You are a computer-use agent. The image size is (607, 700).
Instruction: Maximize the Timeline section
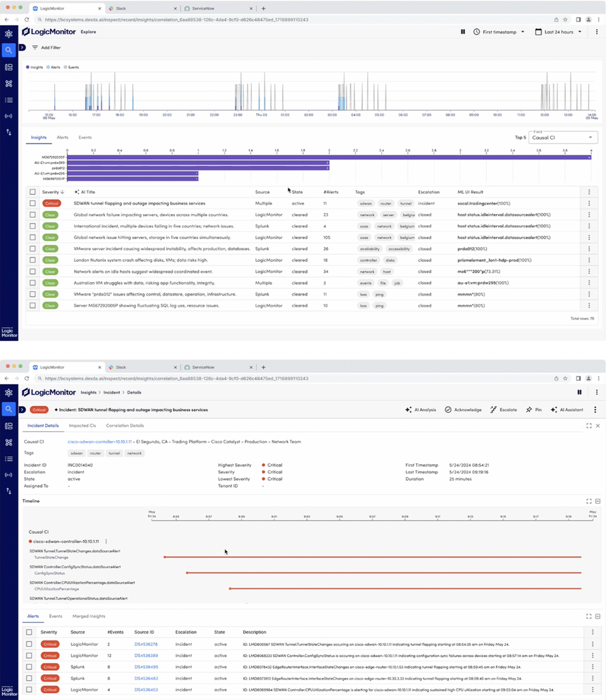tap(589, 501)
